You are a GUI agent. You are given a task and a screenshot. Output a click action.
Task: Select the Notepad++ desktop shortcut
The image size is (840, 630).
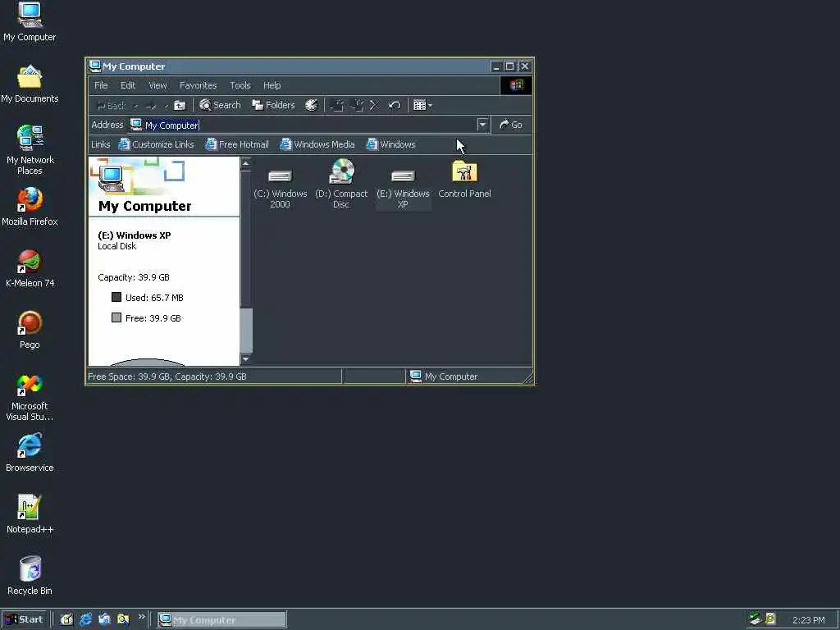[30, 515]
